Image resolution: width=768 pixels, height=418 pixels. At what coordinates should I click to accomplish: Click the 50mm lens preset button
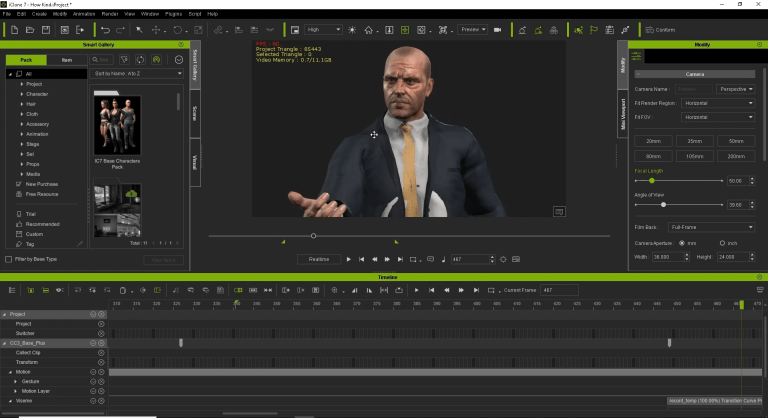tap(736, 141)
